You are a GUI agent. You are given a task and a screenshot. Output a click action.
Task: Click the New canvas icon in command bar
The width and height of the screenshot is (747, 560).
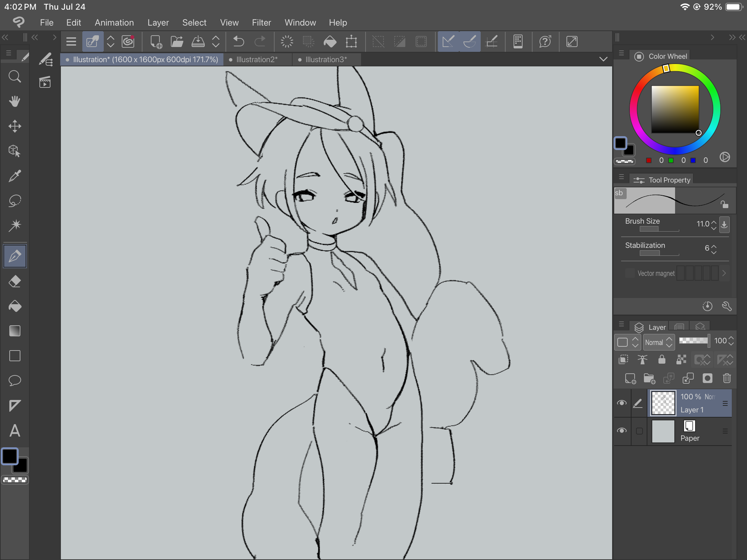tap(156, 41)
